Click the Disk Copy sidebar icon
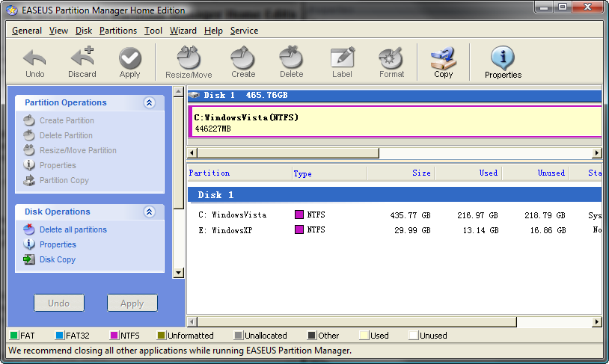Image resolution: width=609 pixels, height=364 pixels. [x=29, y=259]
